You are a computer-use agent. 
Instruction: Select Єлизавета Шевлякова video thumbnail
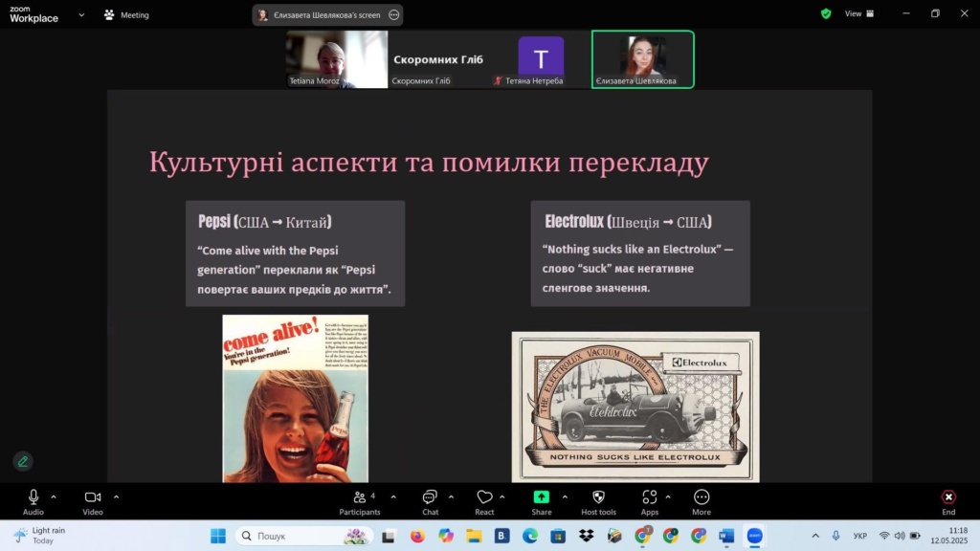pyautogui.click(x=642, y=59)
